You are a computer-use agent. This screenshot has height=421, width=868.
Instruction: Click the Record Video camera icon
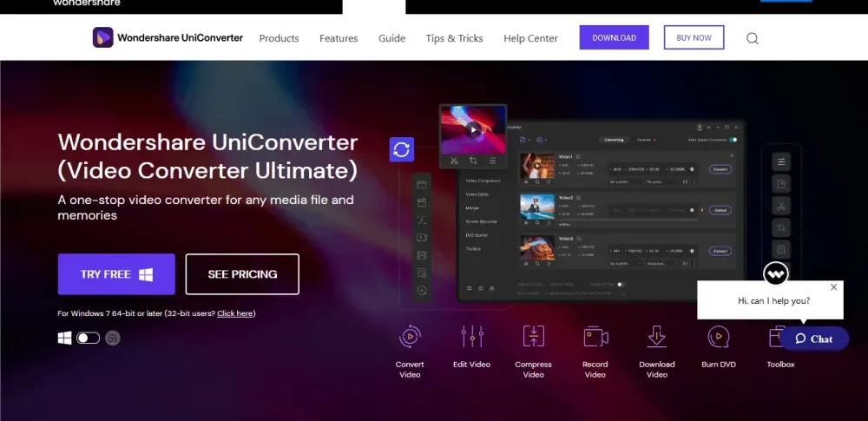click(595, 337)
